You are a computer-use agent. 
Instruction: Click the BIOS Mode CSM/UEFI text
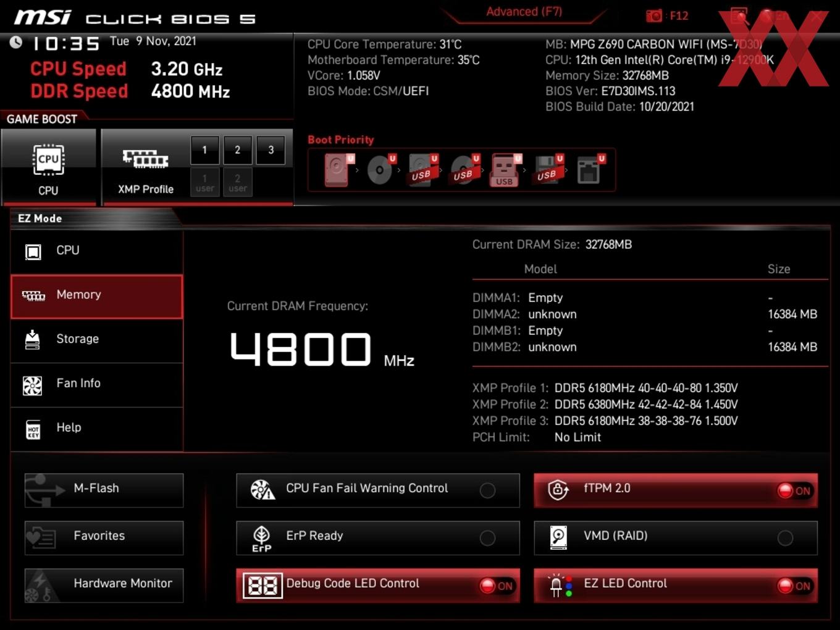(368, 91)
